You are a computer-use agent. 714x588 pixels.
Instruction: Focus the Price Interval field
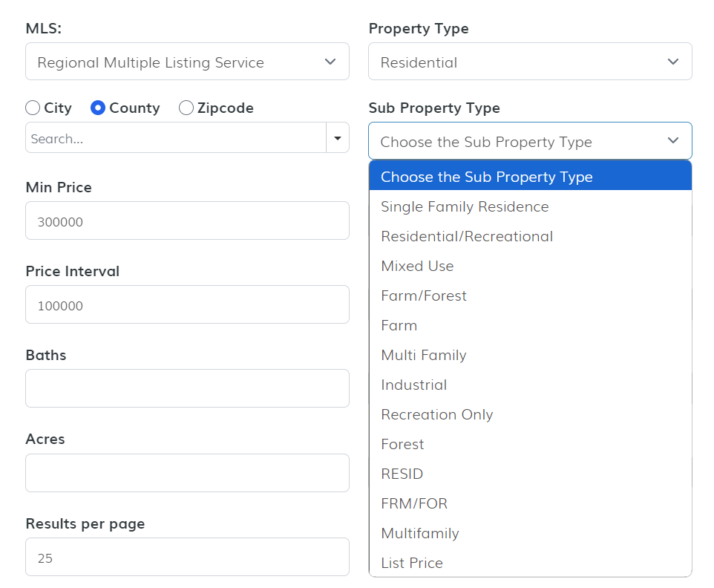point(187,304)
